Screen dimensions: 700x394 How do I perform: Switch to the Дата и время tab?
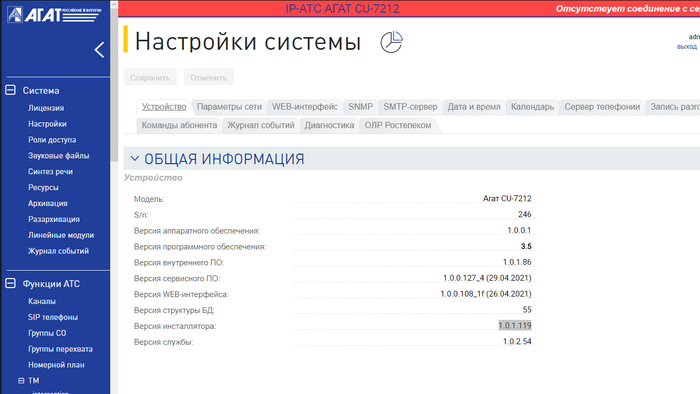click(x=474, y=107)
